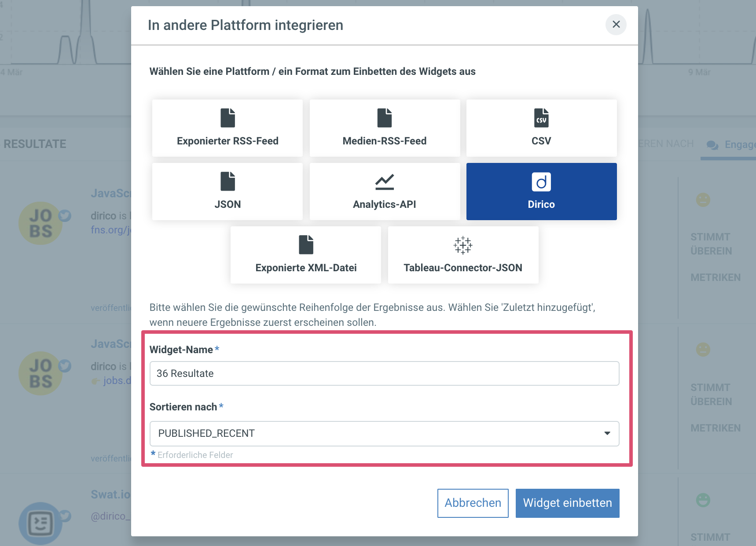Choose the Analytics-API chart icon

point(385,182)
